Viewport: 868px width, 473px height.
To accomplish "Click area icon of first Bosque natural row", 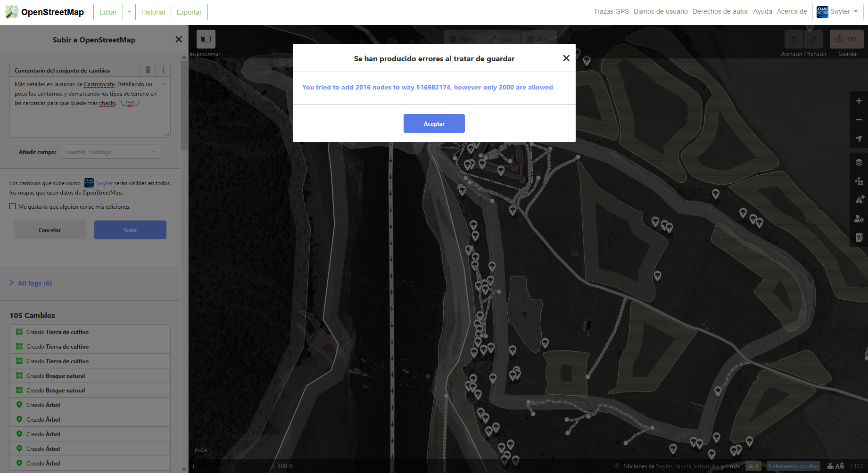I will (x=19, y=375).
